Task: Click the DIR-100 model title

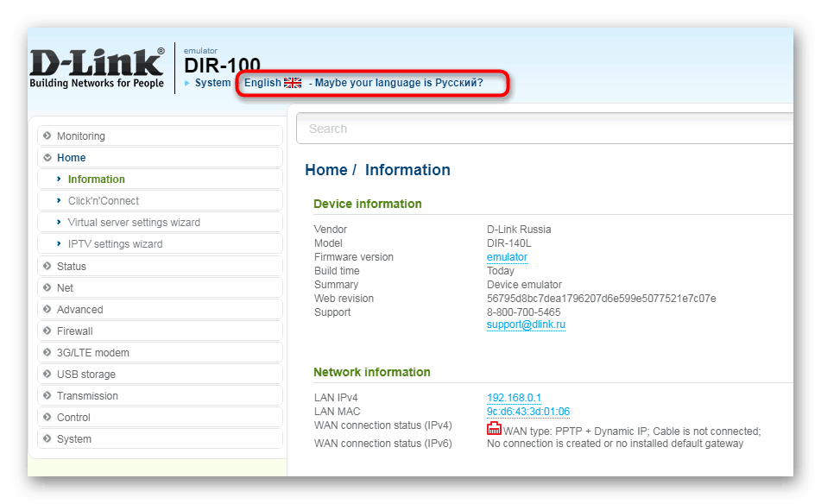Action: click(x=222, y=65)
